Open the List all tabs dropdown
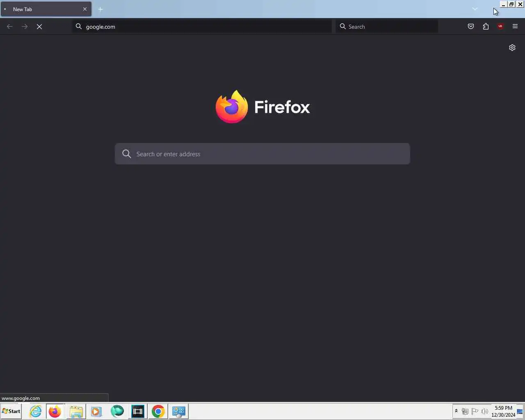 click(x=475, y=9)
